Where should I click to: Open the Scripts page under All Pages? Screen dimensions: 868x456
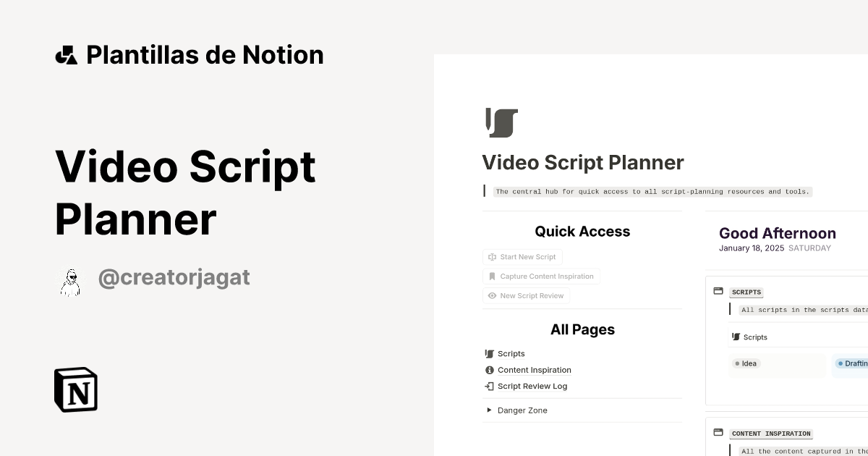click(x=511, y=353)
